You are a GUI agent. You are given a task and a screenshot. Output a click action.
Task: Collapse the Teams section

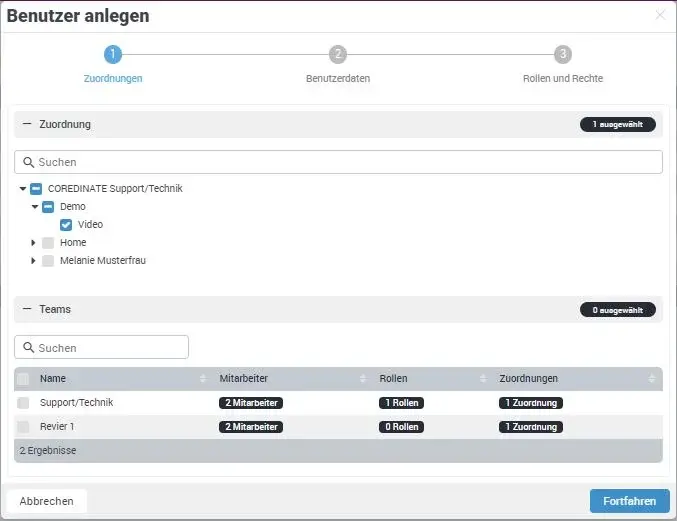coord(27,310)
